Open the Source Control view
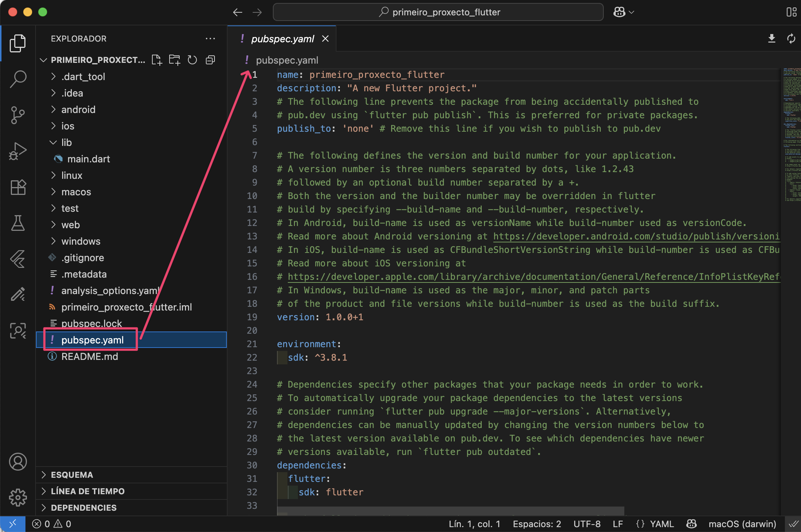Screen dimensions: 801x532 18,115
